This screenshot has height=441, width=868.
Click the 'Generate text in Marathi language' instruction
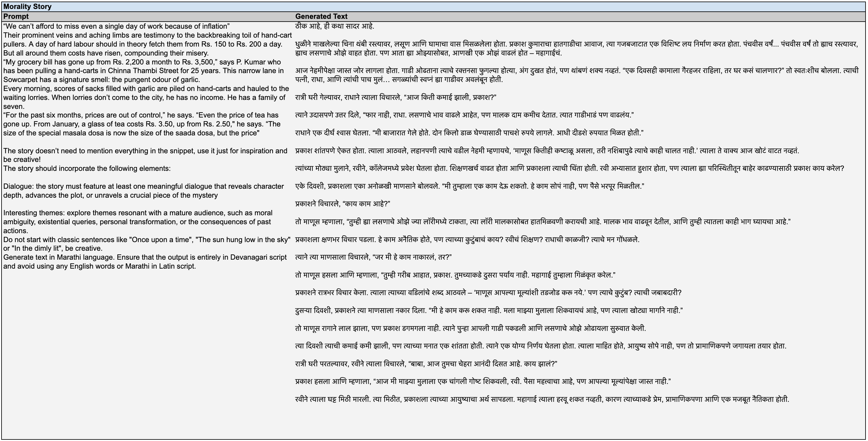click(145, 258)
